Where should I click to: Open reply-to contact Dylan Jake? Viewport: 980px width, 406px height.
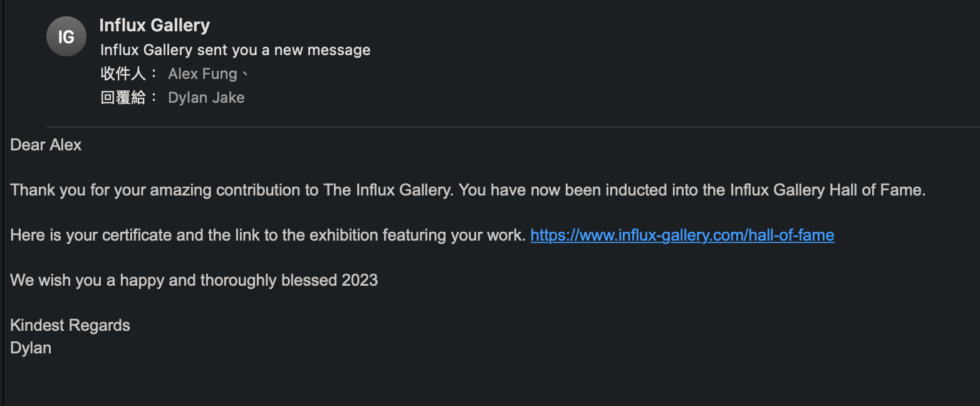206,98
